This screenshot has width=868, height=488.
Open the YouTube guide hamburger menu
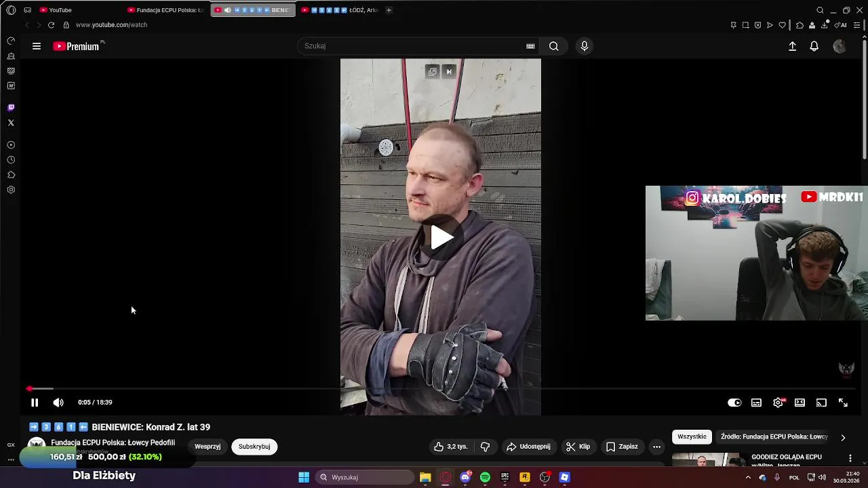point(37,46)
